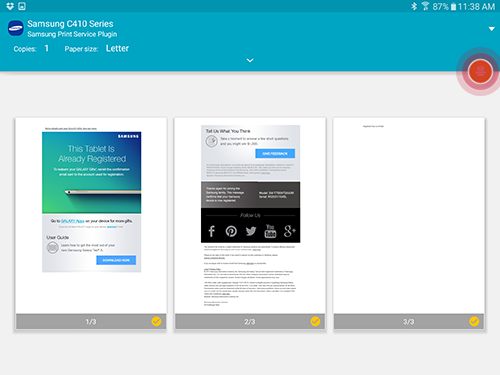Image resolution: width=500 pixels, height=375 pixels.
Task: Click the 3/3 page label
Action: (x=409, y=322)
